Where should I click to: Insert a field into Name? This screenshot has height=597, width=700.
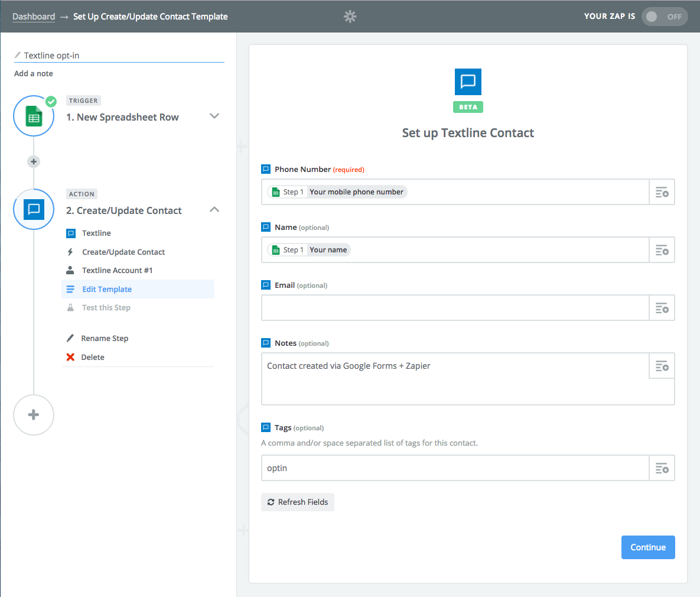pyautogui.click(x=662, y=250)
